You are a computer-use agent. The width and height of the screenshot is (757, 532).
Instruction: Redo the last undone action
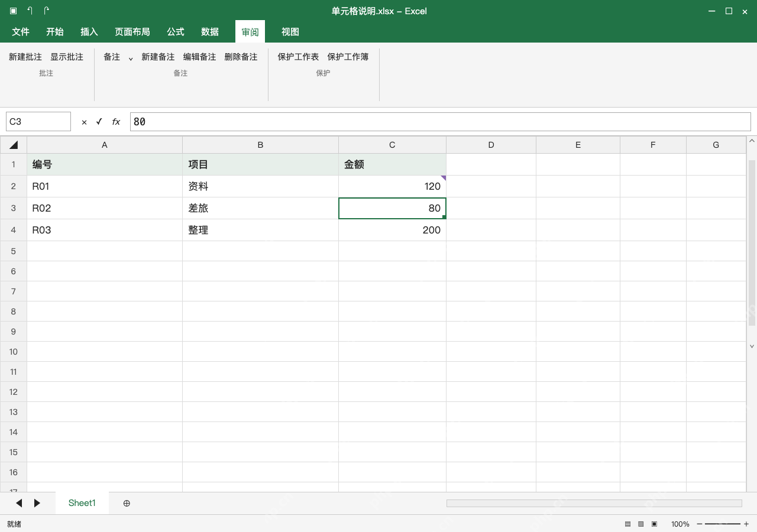46,11
